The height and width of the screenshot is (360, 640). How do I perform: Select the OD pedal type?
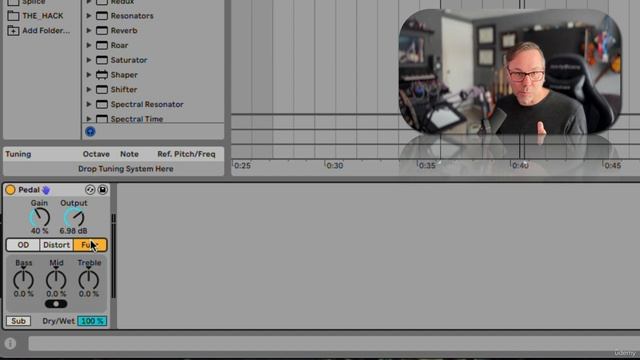pyautogui.click(x=23, y=245)
